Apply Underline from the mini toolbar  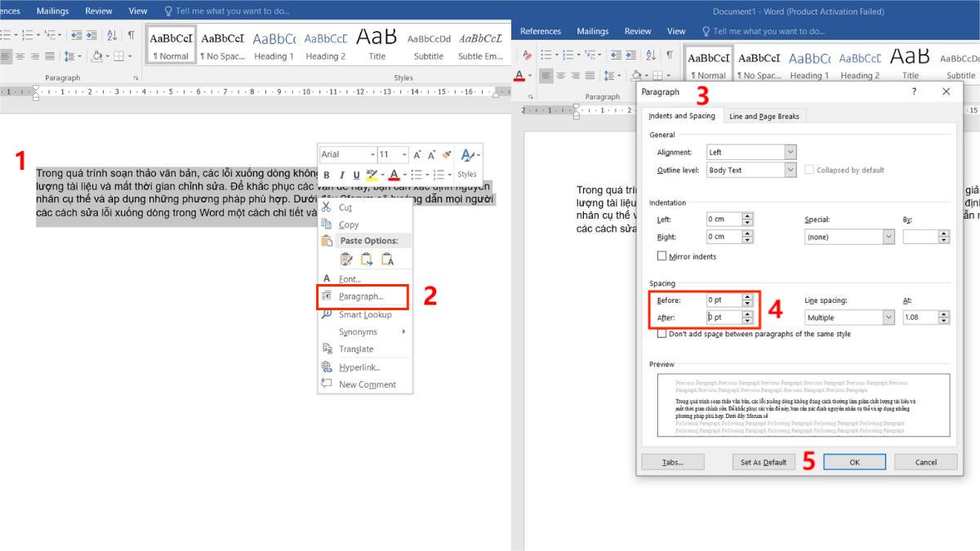356,175
